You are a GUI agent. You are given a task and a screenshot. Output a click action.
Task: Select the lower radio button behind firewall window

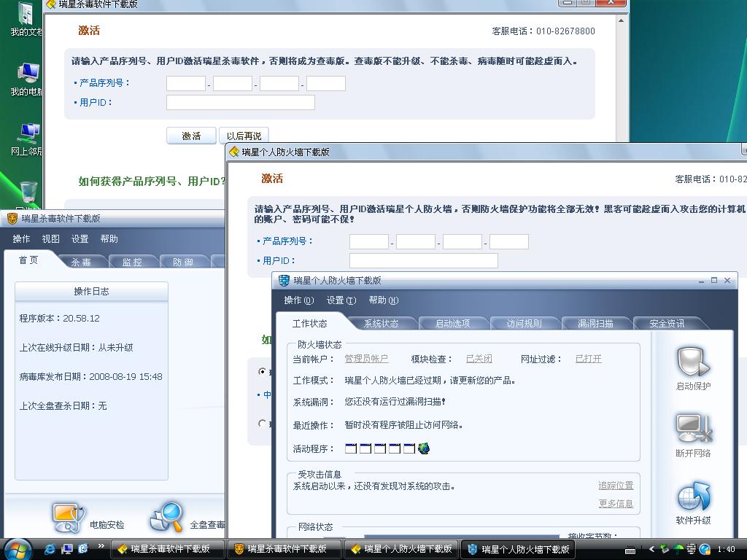[x=262, y=423]
